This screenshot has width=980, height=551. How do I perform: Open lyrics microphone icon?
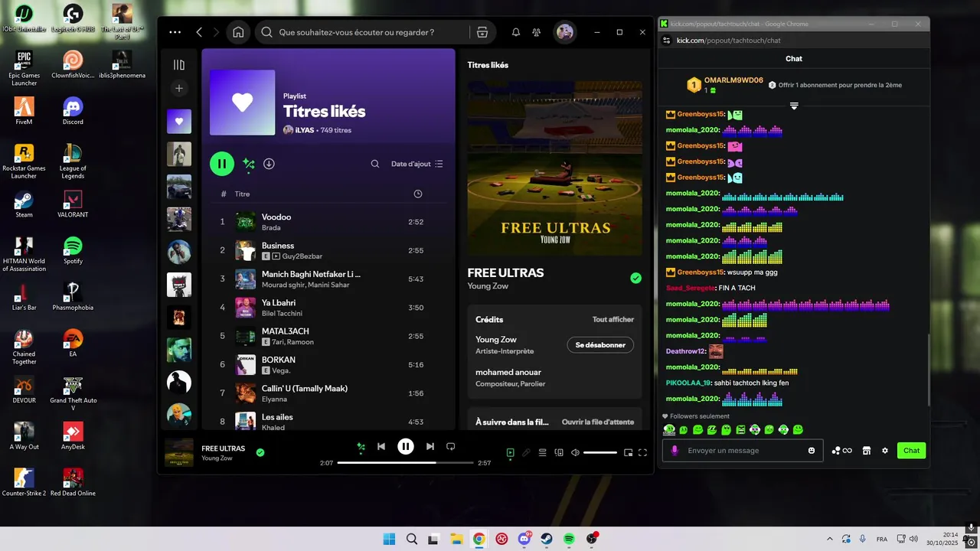(x=526, y=453)
